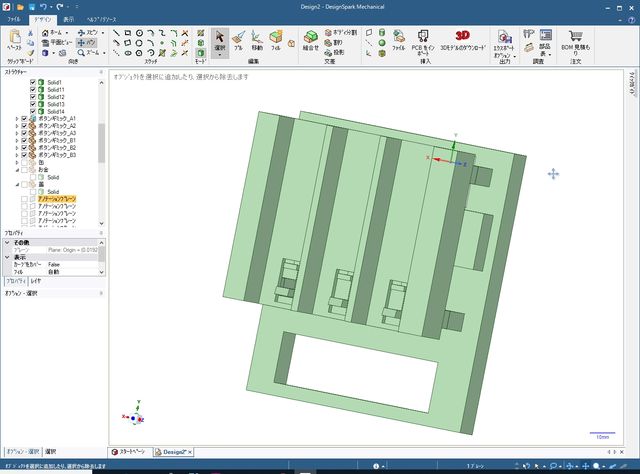
Task: Click the Cut scissors icon
Action: (30, 33)
